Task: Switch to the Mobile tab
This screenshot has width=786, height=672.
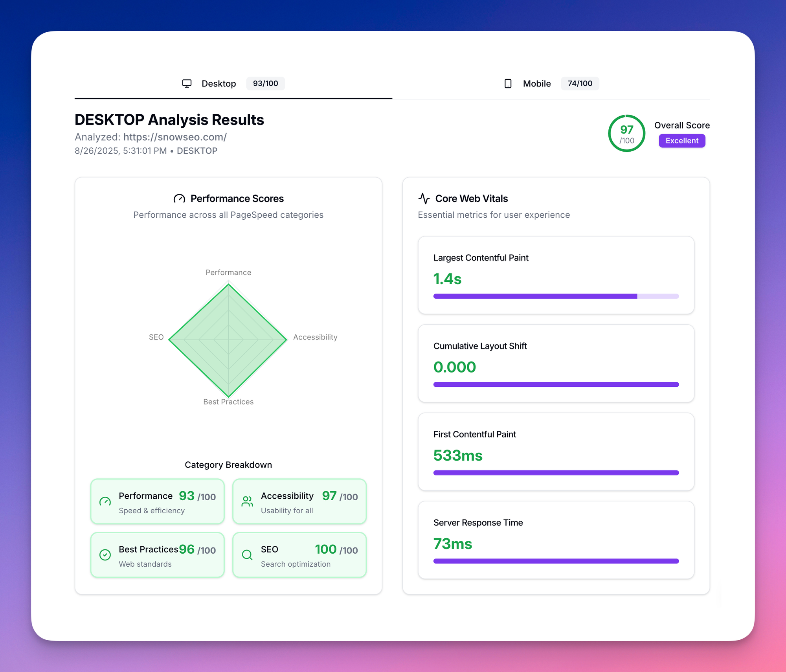Action: tap(536, 83)
